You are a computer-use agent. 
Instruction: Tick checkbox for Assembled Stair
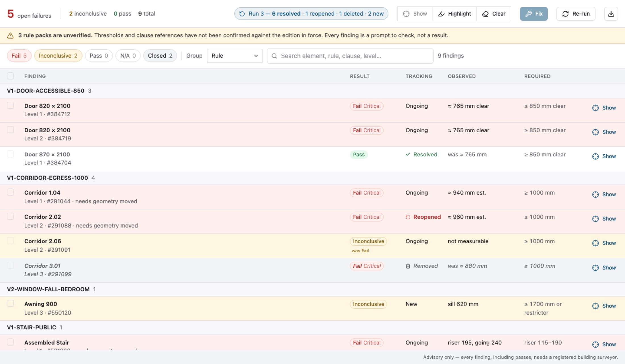click(11, 342)
